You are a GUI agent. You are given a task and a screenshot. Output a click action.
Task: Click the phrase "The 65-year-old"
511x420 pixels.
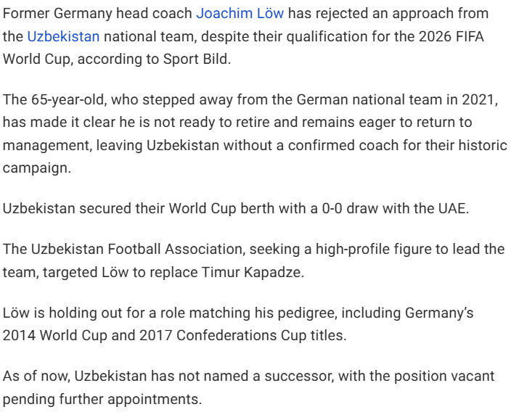click(x=54, y=99)
